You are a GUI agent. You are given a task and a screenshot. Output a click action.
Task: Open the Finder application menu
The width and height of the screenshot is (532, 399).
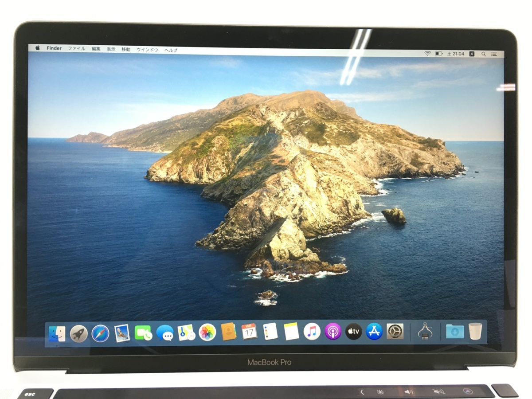(54, 48)
